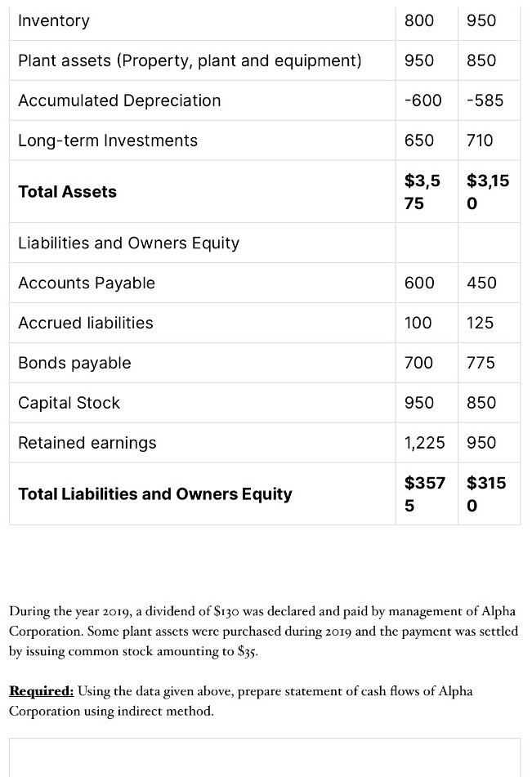Click the Plant assets row label
The image size is (532, 777).
point(190,60)
